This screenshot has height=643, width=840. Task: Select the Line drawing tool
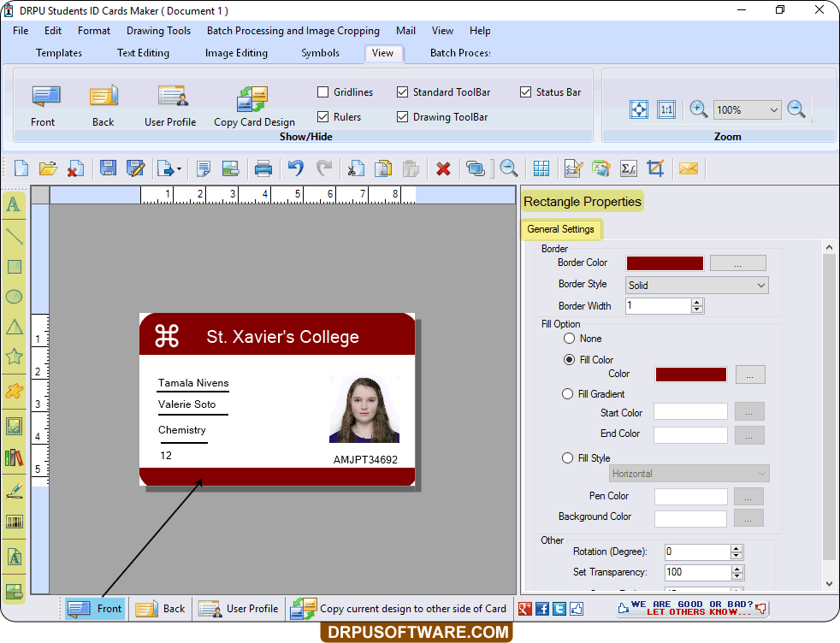[14, 236]
